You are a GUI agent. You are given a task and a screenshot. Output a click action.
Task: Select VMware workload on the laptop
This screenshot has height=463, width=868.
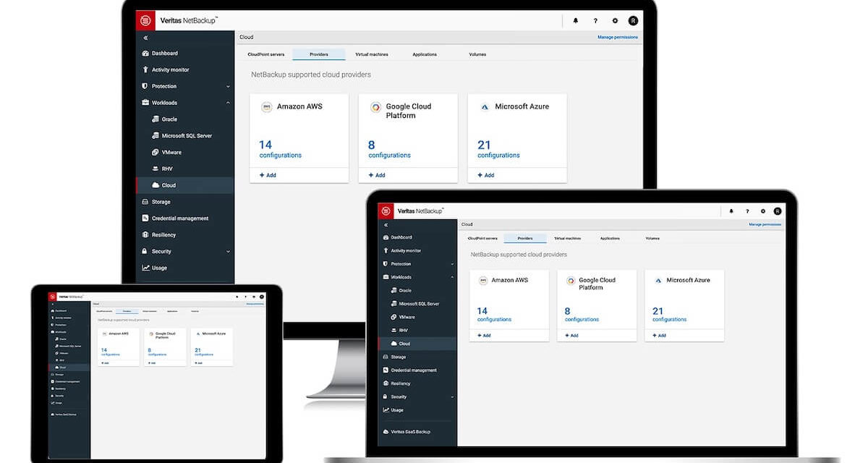[403, 317]
